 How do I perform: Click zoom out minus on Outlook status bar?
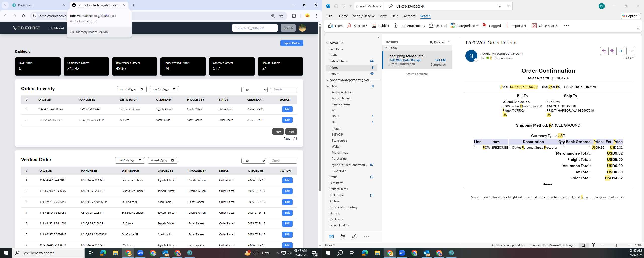tap(601, 245)
